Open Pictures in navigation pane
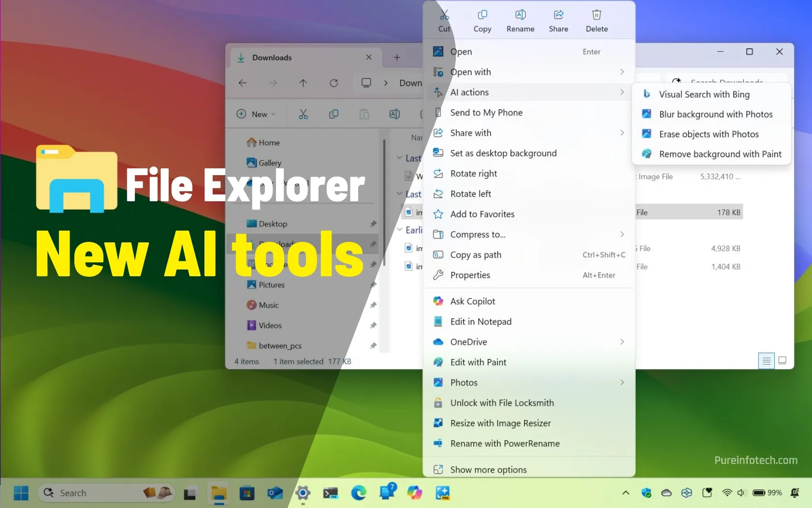The height and width of the screenshot is (508, 812). (266, 285)
